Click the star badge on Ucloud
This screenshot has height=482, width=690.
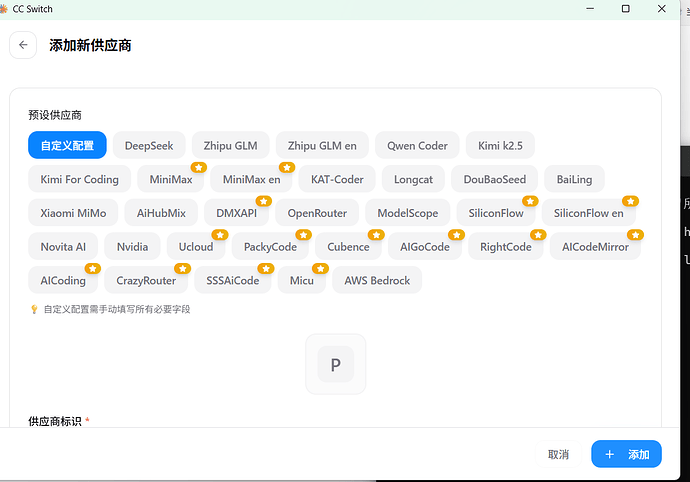[x=220, y=235]
